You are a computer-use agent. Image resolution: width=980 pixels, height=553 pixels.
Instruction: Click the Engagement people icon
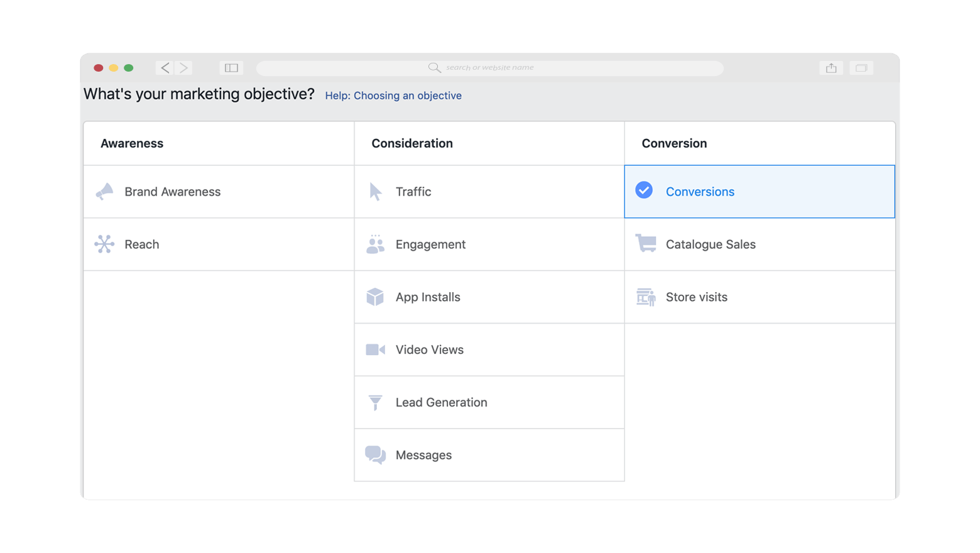pos(375,244)
